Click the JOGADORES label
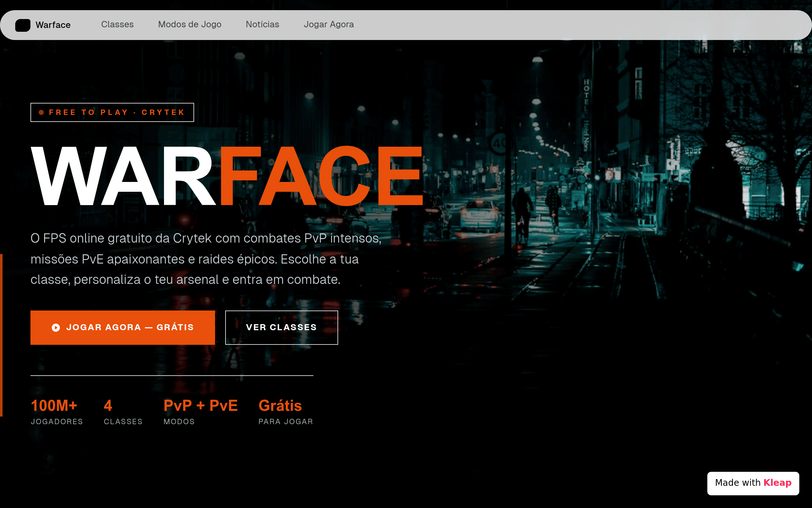 pyautogui.click(x=57, y=422)
